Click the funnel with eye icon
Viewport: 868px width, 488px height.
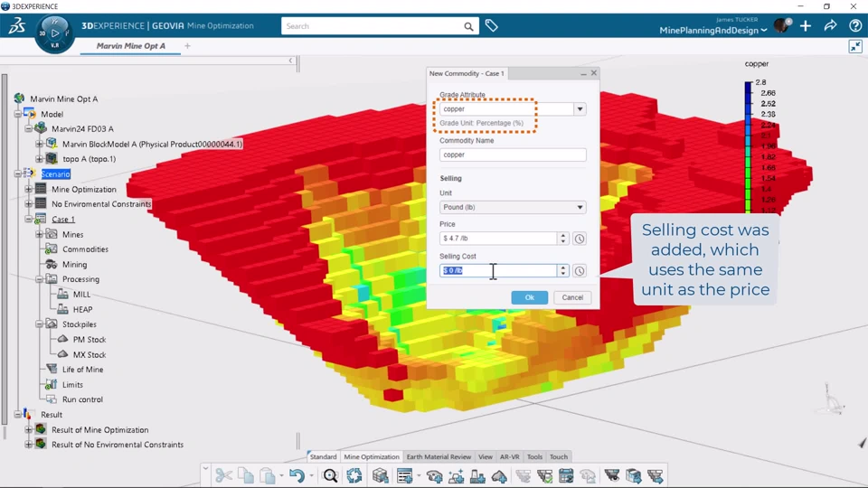click(x=612, y=475)
